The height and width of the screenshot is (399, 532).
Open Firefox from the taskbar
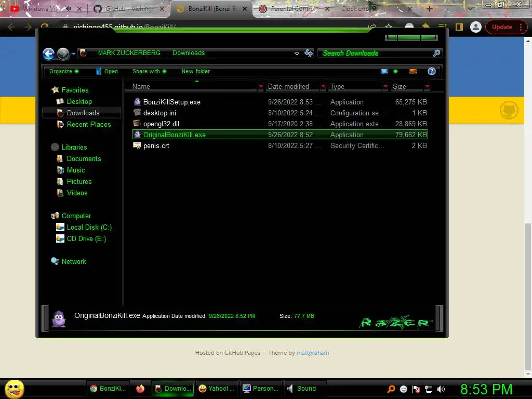(x=140, y=389)
